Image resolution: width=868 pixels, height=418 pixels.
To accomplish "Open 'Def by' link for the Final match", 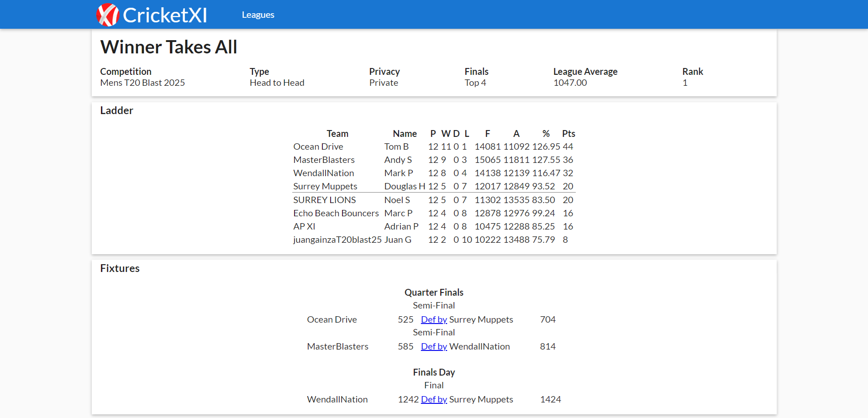I will tap(434, 399).
